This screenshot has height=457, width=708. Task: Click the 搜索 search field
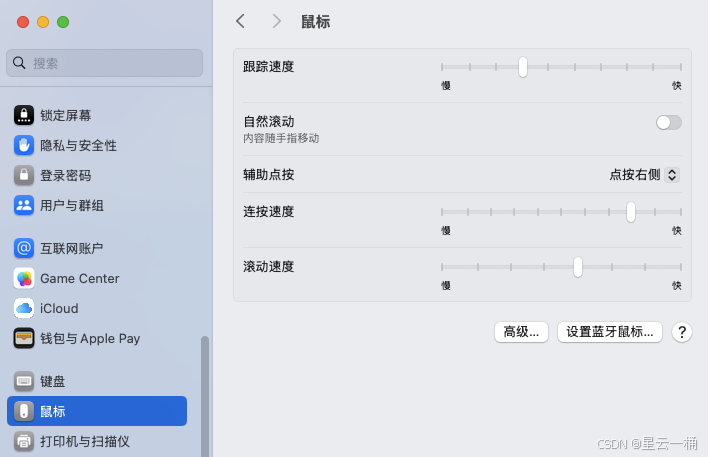coord(104,63)
